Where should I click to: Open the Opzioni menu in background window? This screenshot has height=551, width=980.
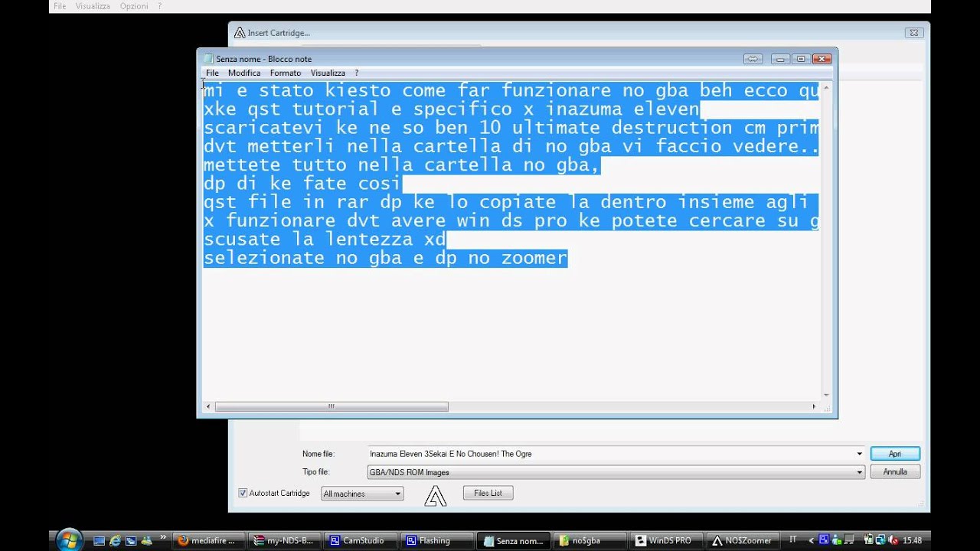pyautogui.click(x=134, y=6)
